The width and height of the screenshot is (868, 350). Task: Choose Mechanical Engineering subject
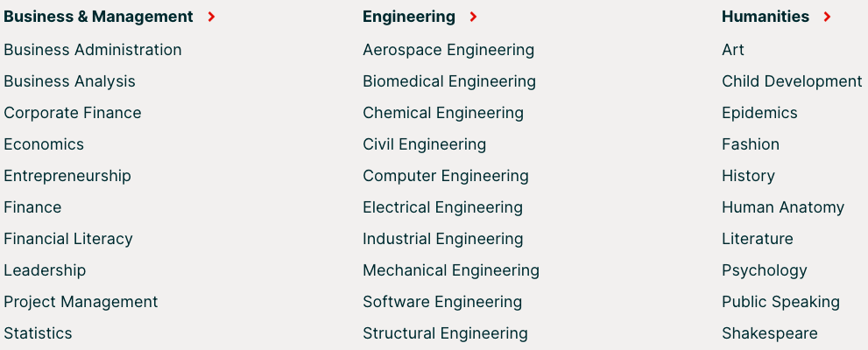[451, 270]
